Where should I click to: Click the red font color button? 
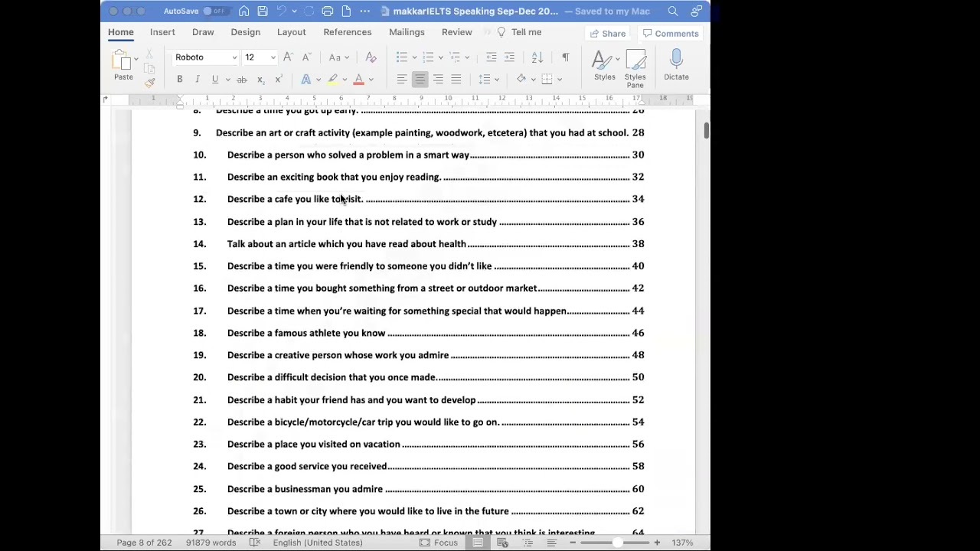point(358,80)
